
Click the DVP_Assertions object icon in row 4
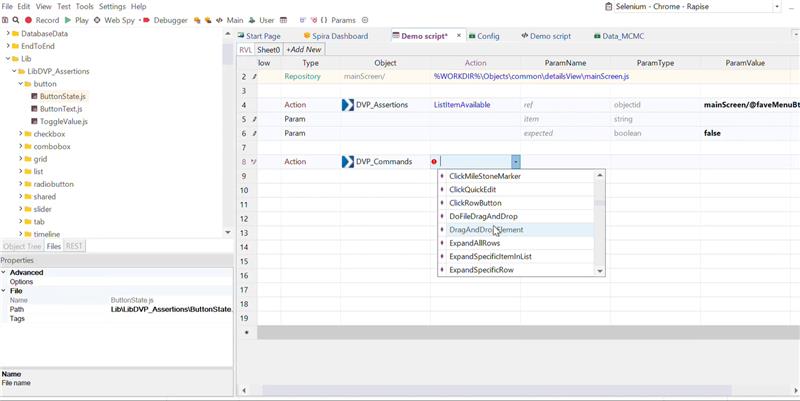tap(347, 105)
